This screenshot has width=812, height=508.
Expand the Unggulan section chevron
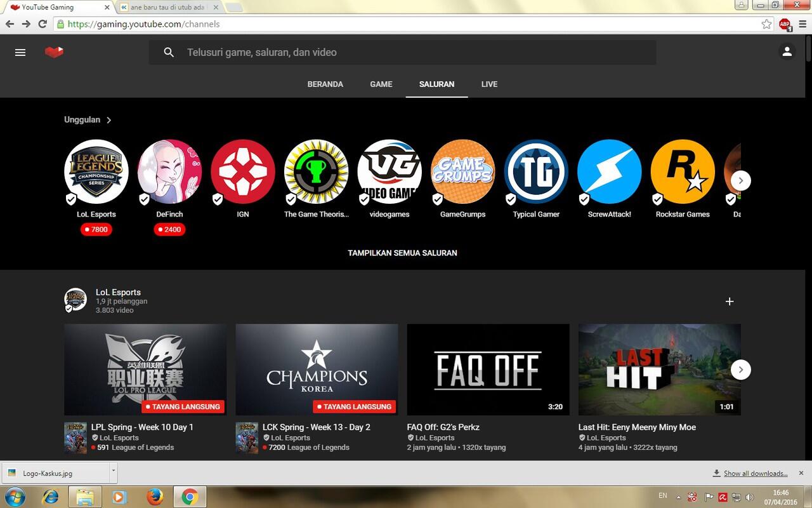tap(109, 120)
